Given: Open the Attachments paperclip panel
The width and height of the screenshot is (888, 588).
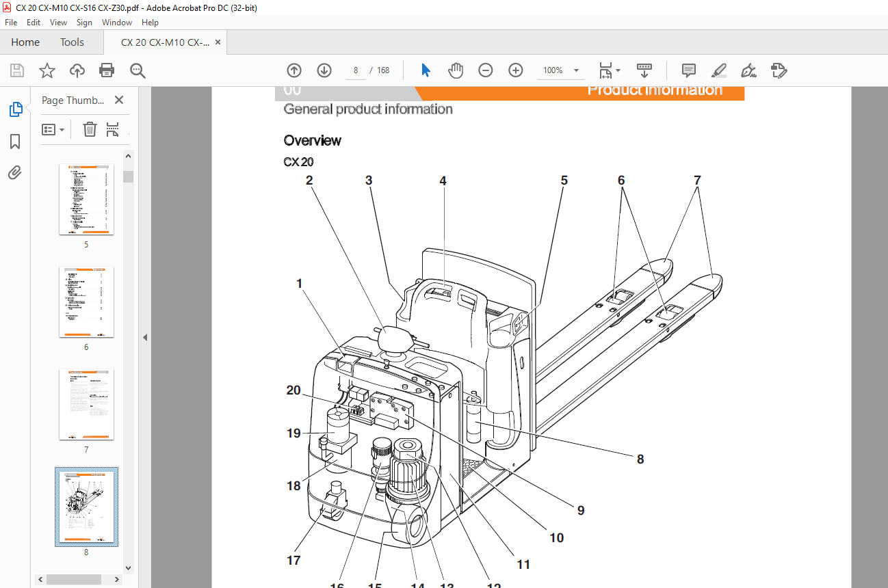Looking at the screenshot, I should click(x=15, y=173).
